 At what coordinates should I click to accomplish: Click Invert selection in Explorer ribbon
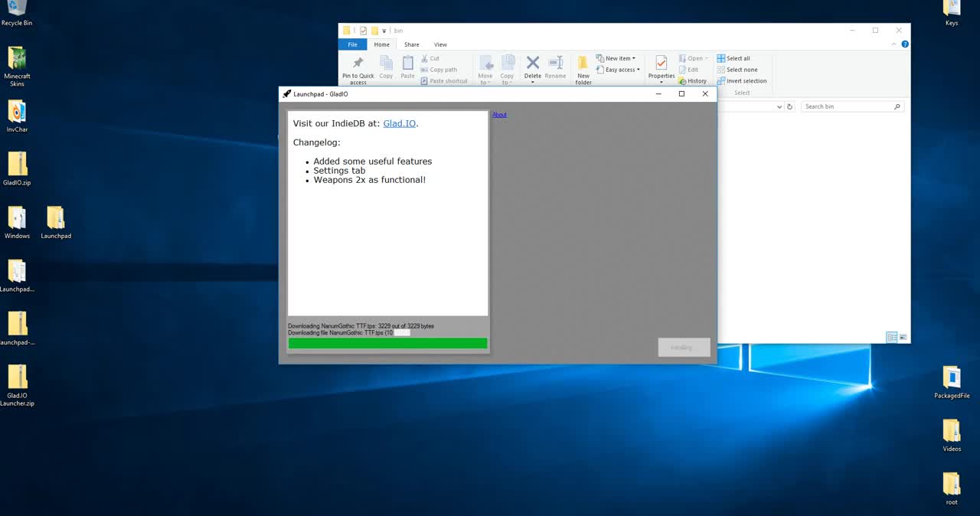(742, 81)
